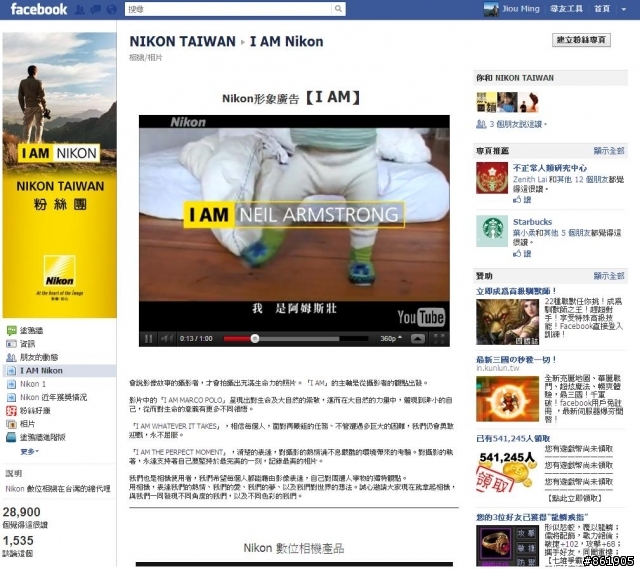Pause the YouTube video
Image resolution: width=640 pixels, height=569 pixels.
tap(149, 338)
